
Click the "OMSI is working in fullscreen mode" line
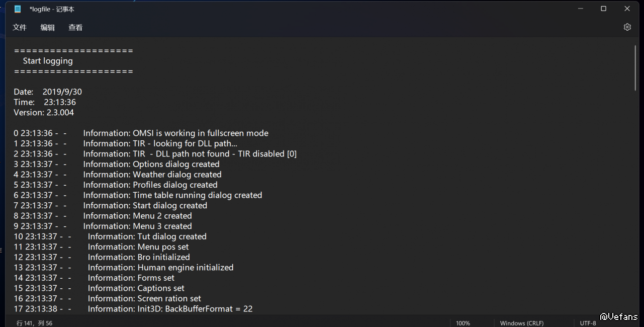click(200, 133)
